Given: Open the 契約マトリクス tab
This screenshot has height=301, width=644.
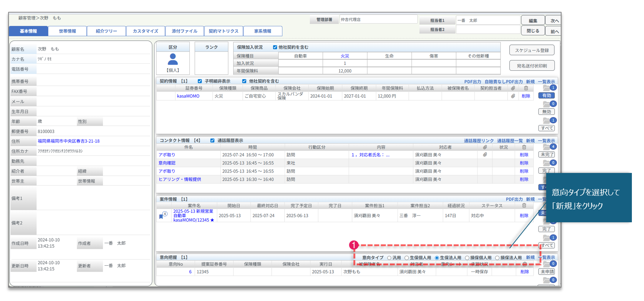Looking at the screenshot, I should (223, 31).
